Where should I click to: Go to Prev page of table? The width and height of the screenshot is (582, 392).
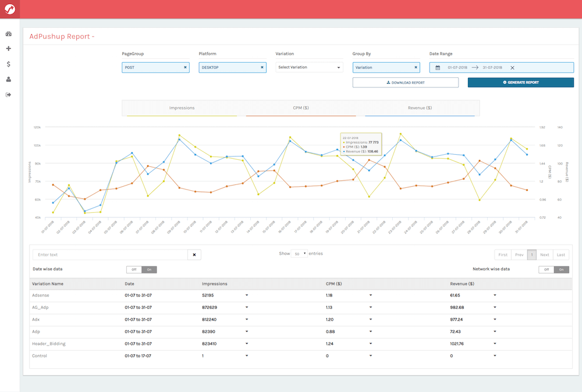(519, 255)
